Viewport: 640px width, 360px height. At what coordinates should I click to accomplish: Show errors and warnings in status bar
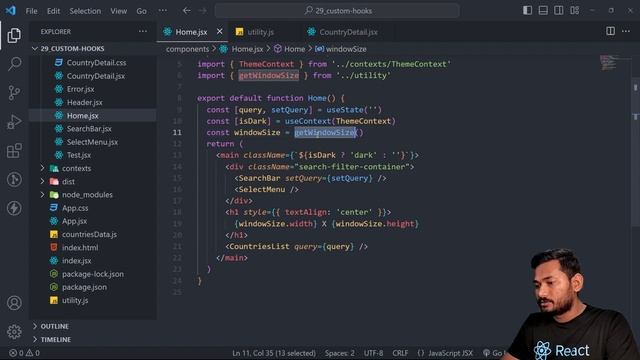24,353
